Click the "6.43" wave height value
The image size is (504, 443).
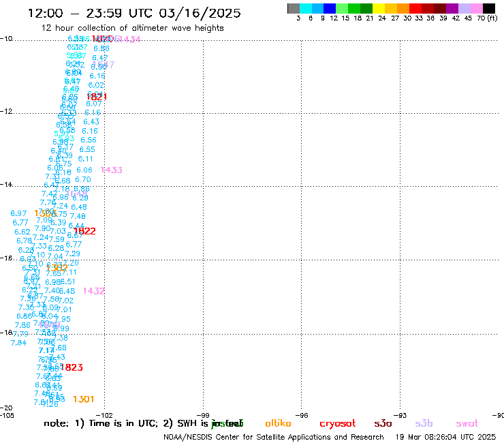point(91,122)
